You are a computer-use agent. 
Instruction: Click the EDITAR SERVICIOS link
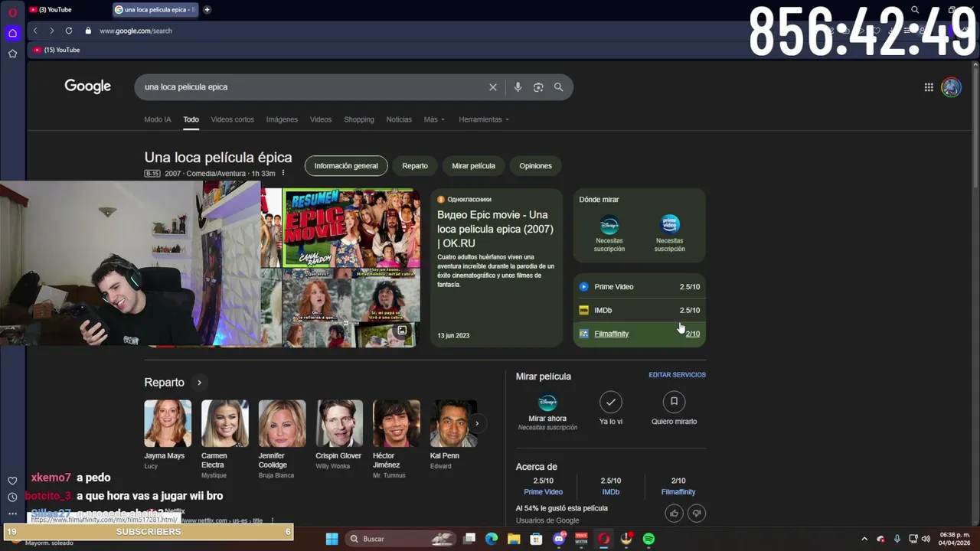[x=677, y=375]
